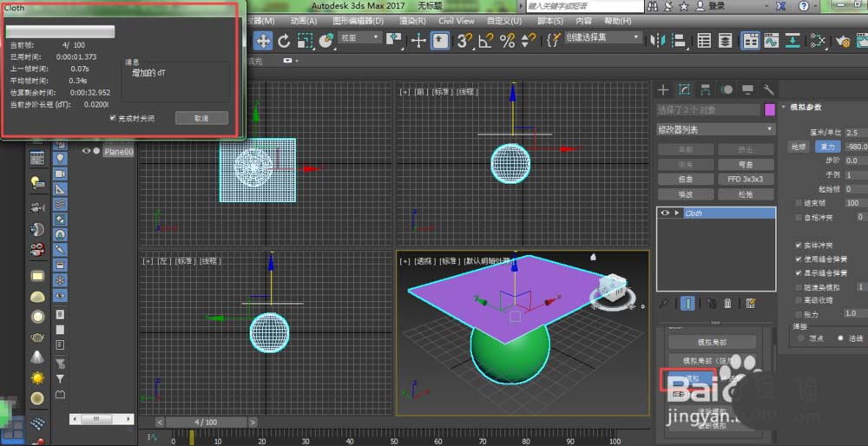Open Render Setup
The height and width of the screenshot is (446, 868).
click(x=843, y=41)
